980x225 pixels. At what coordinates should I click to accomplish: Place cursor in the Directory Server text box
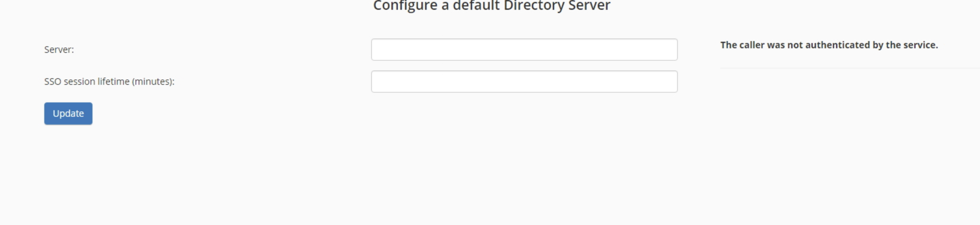click(x=524, y=50)
